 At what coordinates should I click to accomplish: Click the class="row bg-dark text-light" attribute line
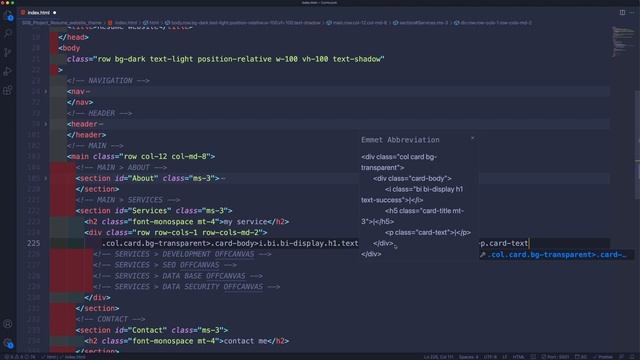[x=226, y=59]
